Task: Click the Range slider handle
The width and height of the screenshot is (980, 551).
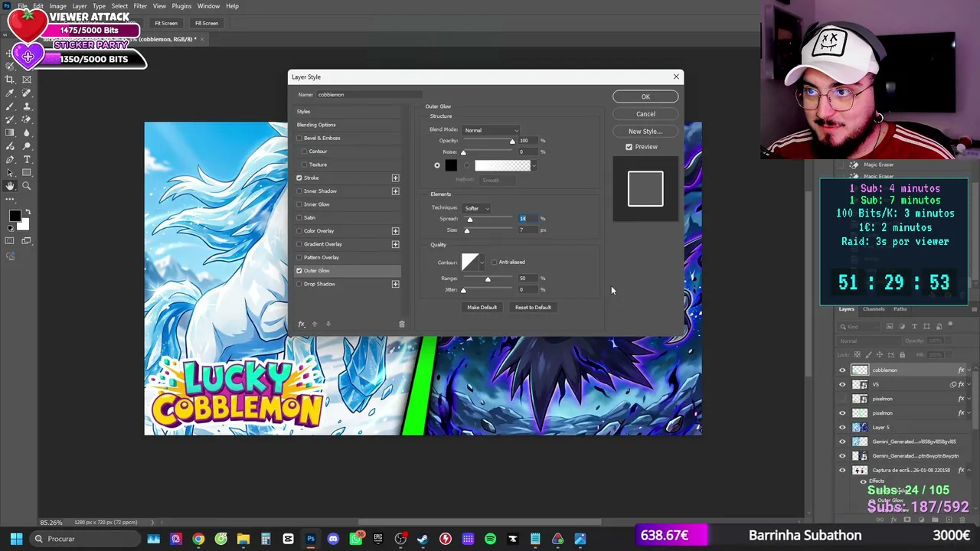Action: tap(488, 279)
